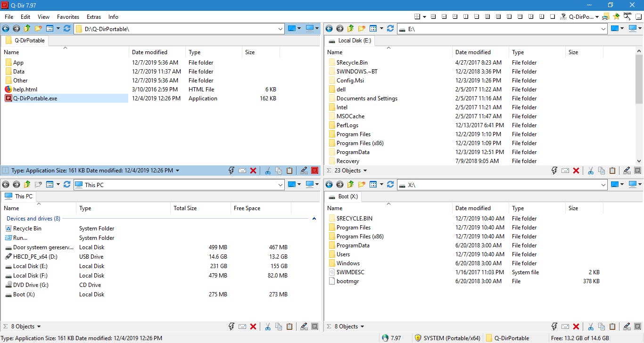The height and width of the screenshot is (343, 644).
Task: Select the PerfLogs folder
Action: coord(347,125)
